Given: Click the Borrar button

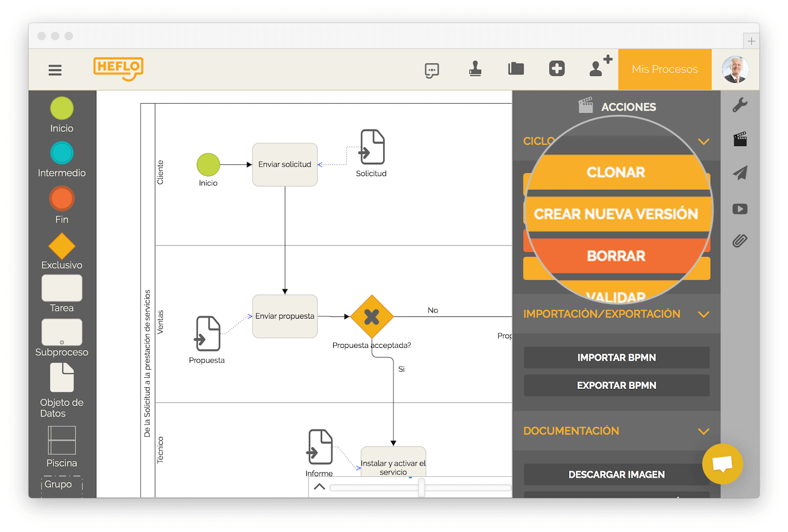Looking at the screenshot, I should 616,256.
